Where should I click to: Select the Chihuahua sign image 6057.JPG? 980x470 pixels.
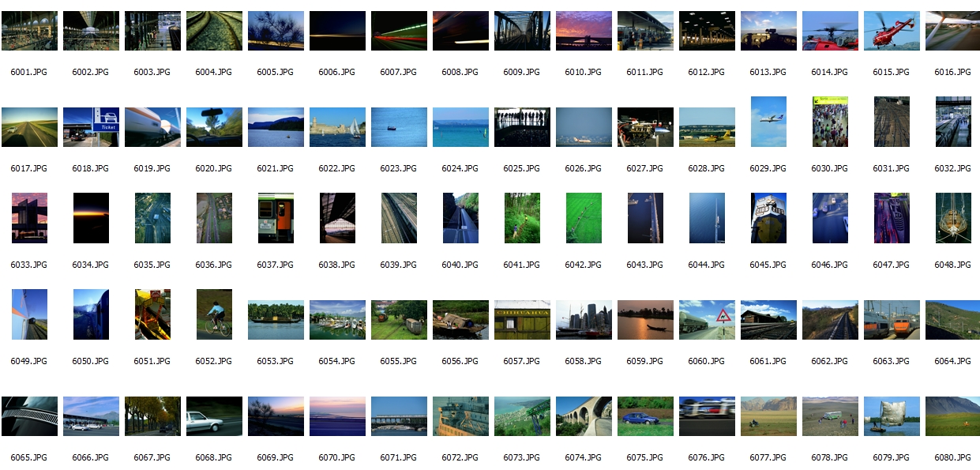click(x=522, y=320)
